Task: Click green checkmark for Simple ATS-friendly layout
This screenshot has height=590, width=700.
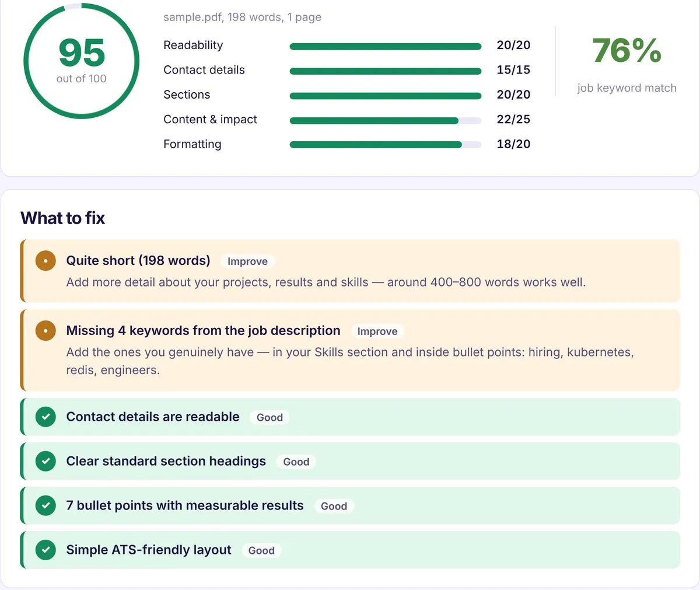Action: tap(45, 550)
